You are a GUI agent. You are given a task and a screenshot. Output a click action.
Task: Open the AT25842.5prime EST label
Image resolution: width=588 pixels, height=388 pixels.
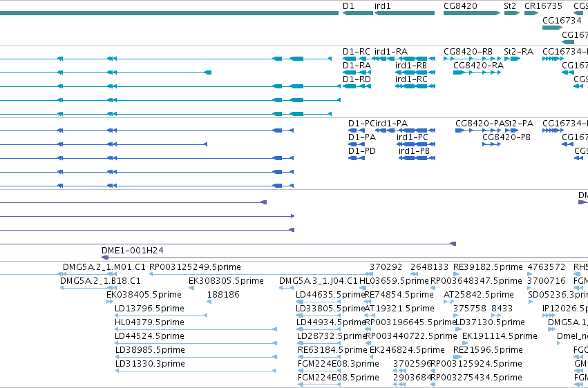(x=479, y=295)
